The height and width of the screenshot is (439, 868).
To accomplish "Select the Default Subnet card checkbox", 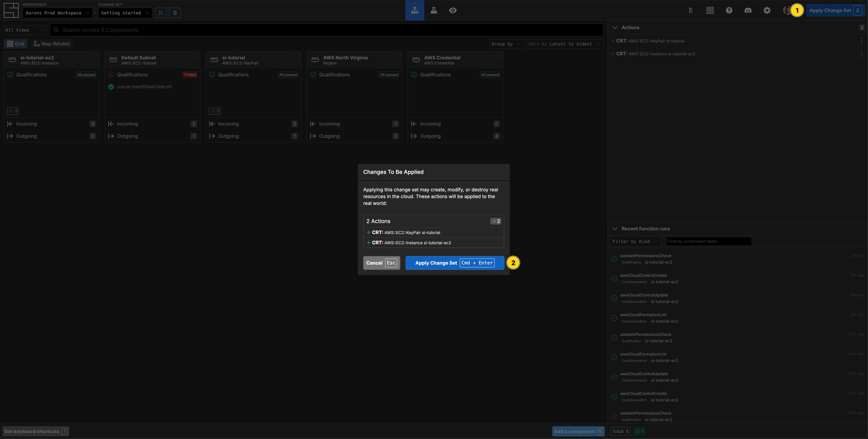I will 196,56.
